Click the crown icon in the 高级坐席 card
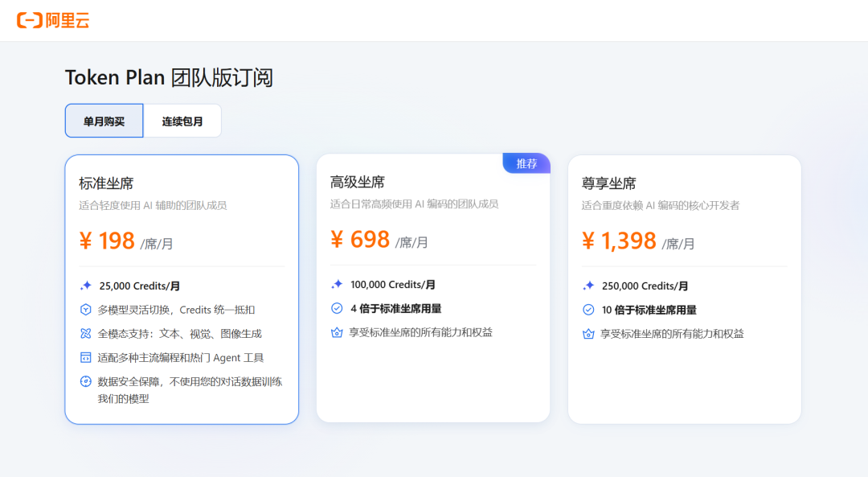 (337, 331)
